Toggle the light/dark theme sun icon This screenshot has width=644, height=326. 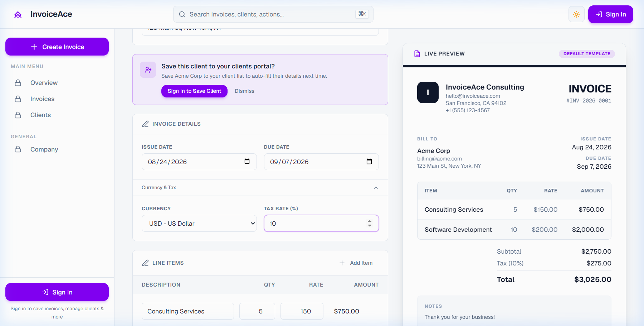point(576,14)
